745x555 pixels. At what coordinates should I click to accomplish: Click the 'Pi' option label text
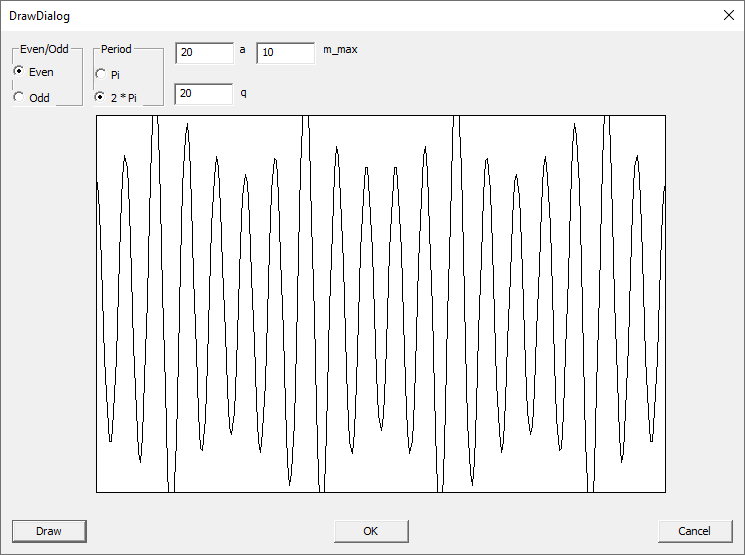(x=116, y=75)
